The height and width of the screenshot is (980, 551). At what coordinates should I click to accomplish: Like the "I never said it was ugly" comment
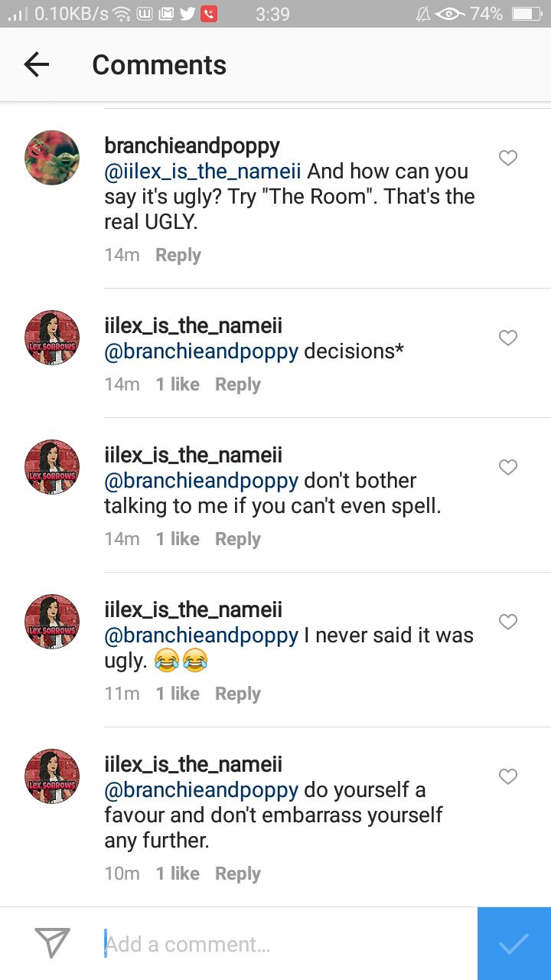coord(508,622)
